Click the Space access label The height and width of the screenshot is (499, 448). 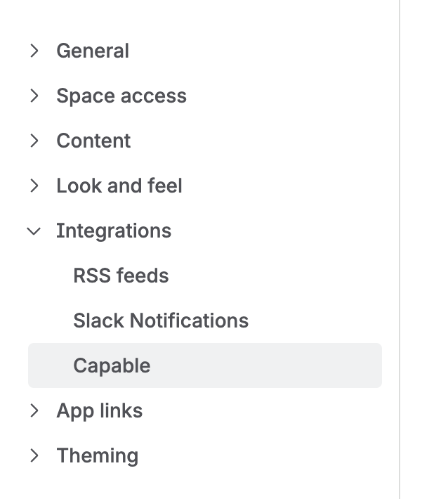click(x=121, y=96)
